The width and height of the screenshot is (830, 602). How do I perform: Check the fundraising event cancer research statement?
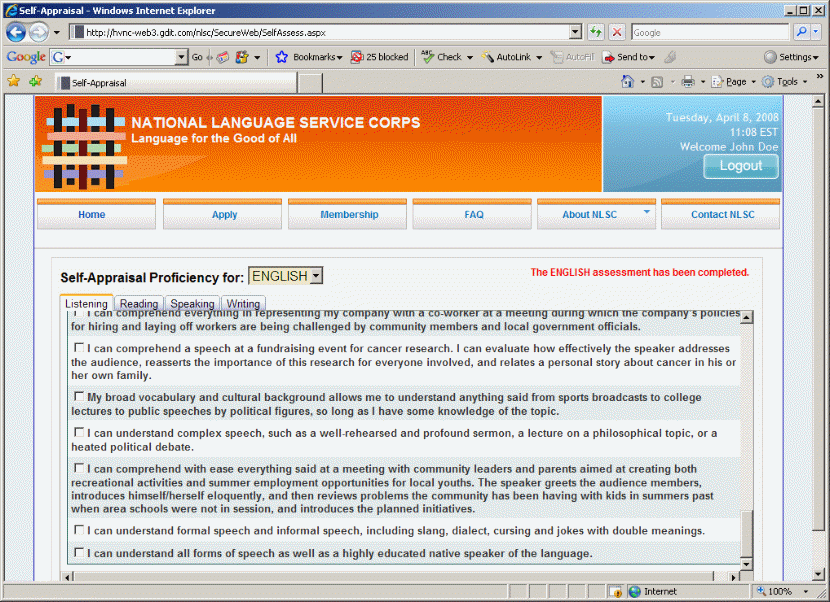[79, 347]
